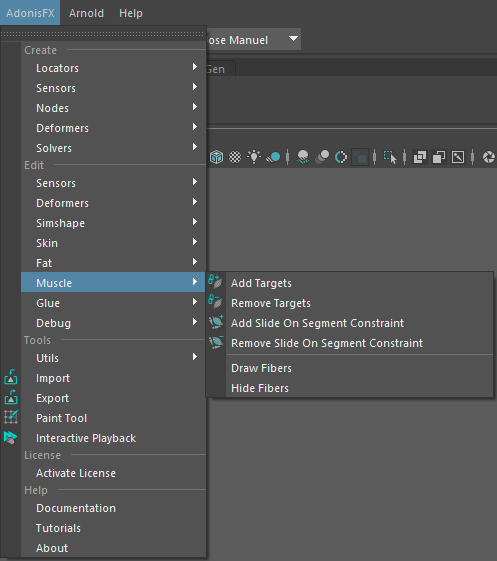Click the Export icon in AdonisFX menu
The width and height of the screenshot is (497, 561).
11,397
